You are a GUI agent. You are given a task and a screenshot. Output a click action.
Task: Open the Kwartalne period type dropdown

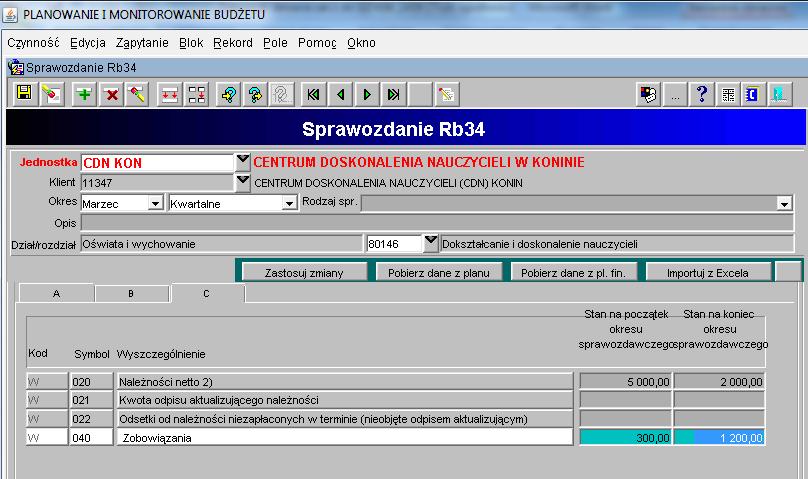pyautogui.click(x=290, y=203)
